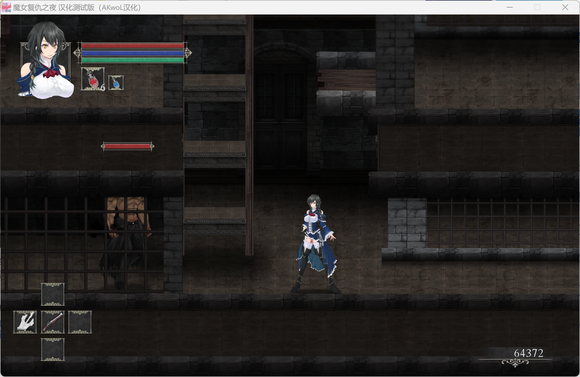Select the empty right quick slot
Viewport: 580px width, 377px height.
(x=80, y=322)
